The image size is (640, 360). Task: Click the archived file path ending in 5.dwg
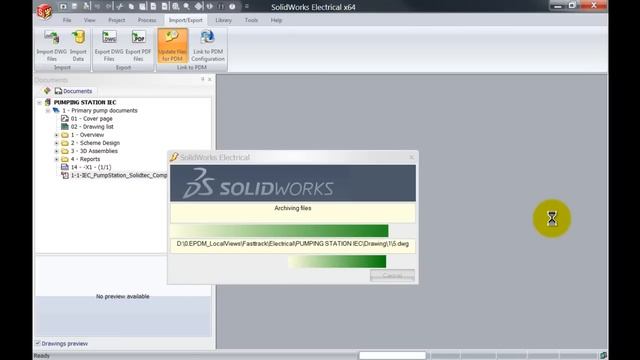(293, 244)
